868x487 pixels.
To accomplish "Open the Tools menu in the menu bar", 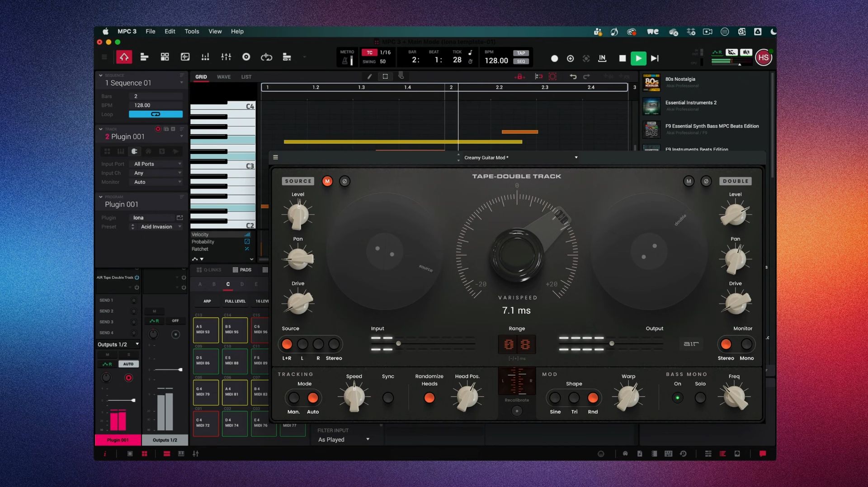I will coord(191,31).
